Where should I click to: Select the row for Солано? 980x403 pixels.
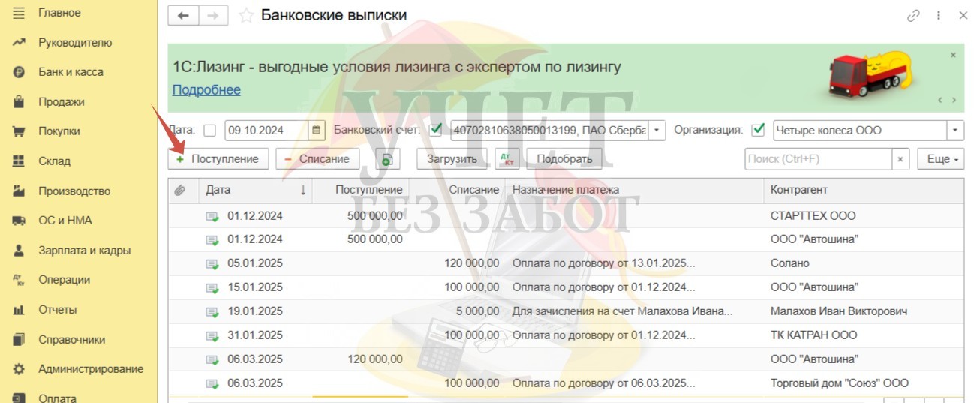567,263
